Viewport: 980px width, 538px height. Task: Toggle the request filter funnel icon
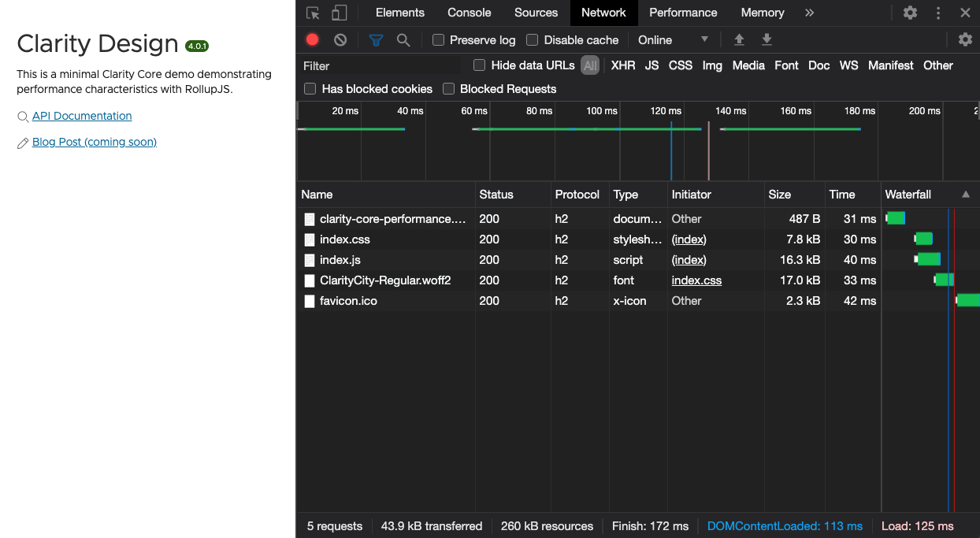pos(377,39)
